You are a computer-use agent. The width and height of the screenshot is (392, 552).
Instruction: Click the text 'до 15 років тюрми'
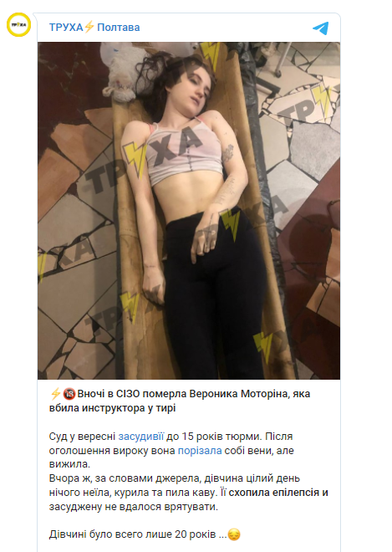214,437
